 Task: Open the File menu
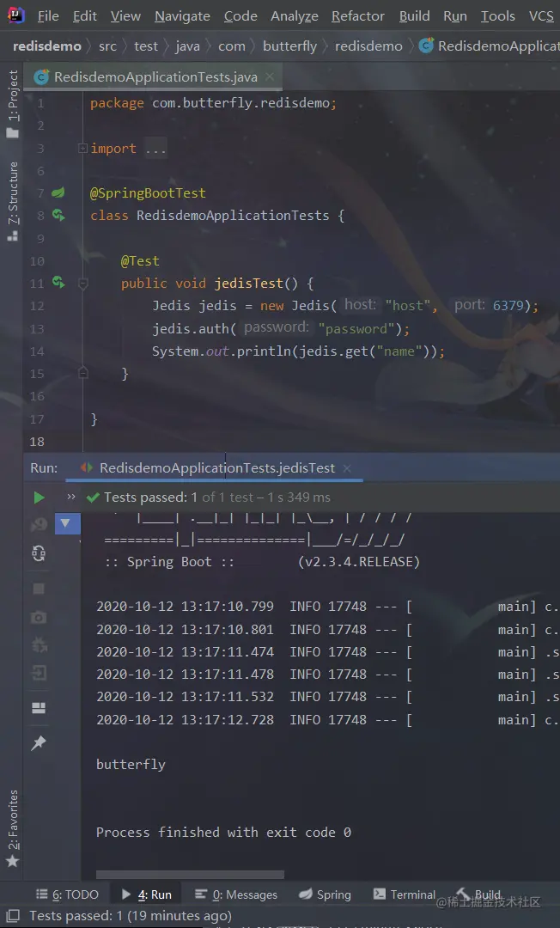[48, 16]
